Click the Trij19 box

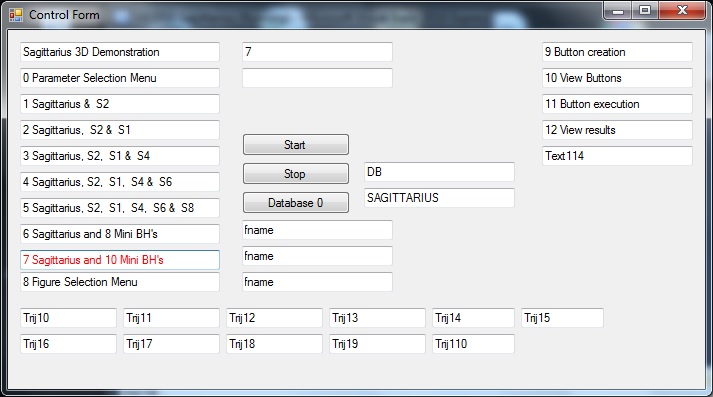(377, 344)
